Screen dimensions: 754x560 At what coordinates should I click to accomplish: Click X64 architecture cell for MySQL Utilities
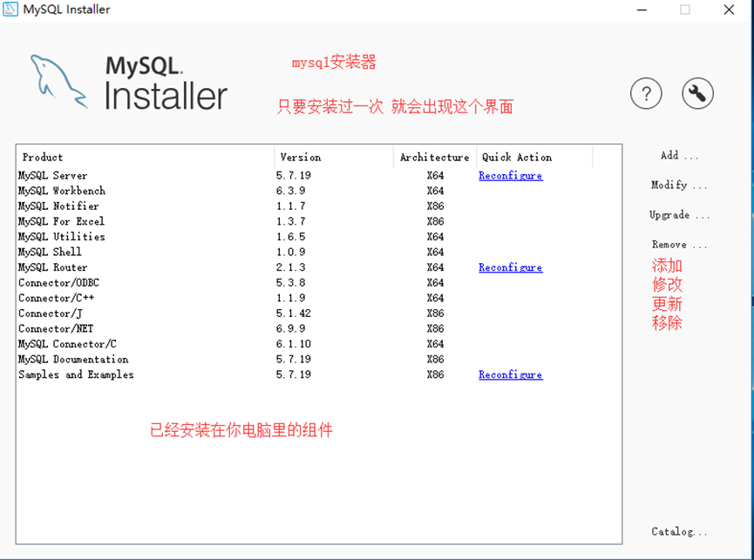coord(435,237)
